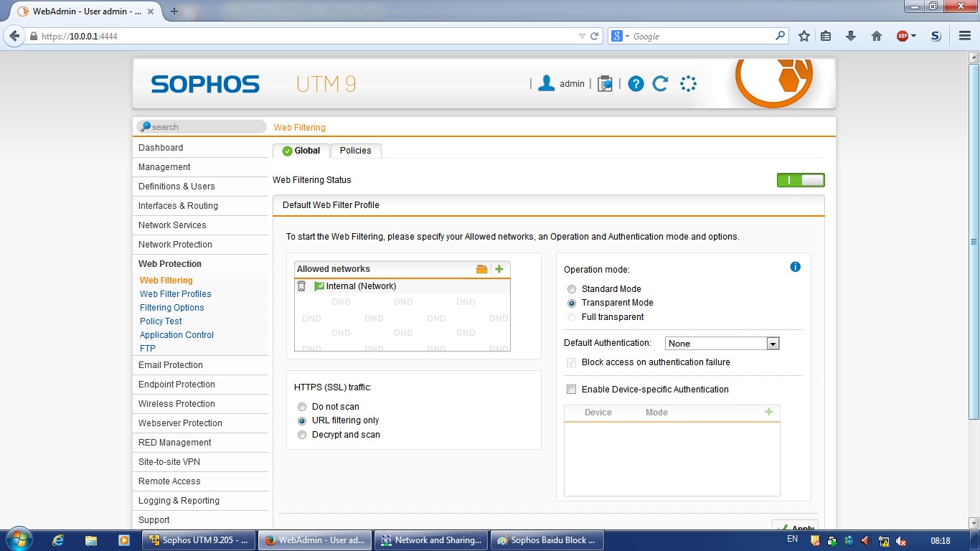980x551 pixels.
Task: Show operation mode info icon
Action: pos(795,267)
